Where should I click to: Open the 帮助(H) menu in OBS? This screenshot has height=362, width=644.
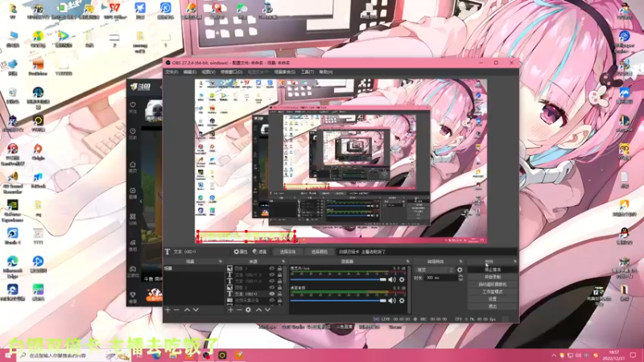pyautogui.click(x=326, y=72)
